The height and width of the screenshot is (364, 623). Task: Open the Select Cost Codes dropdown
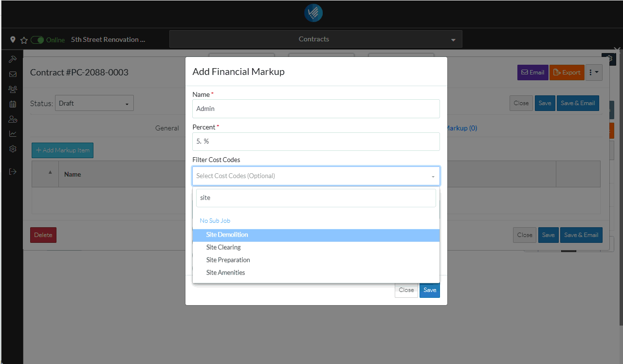pyautogui.click(x=316, y=176)
